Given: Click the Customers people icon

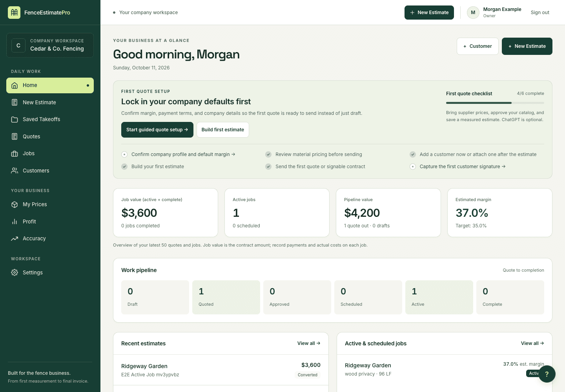Looking at the screenshot, I should pyautogui.click(x=15, y=171).
